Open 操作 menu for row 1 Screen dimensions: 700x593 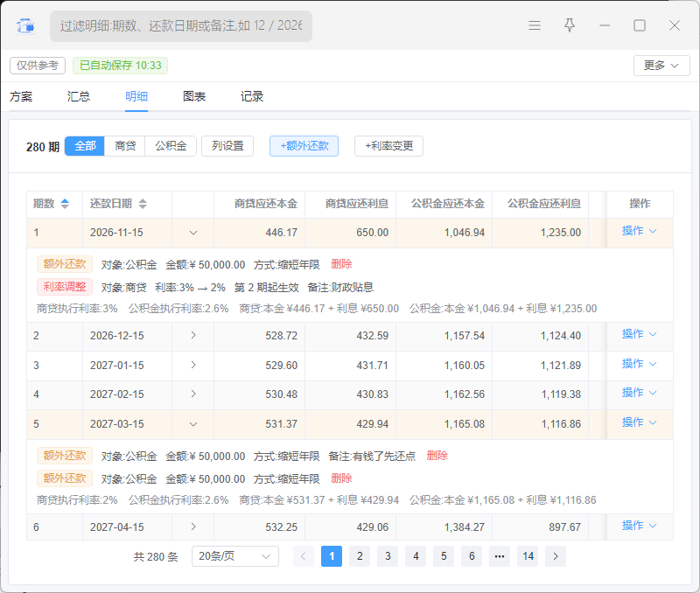click(640, 231)
